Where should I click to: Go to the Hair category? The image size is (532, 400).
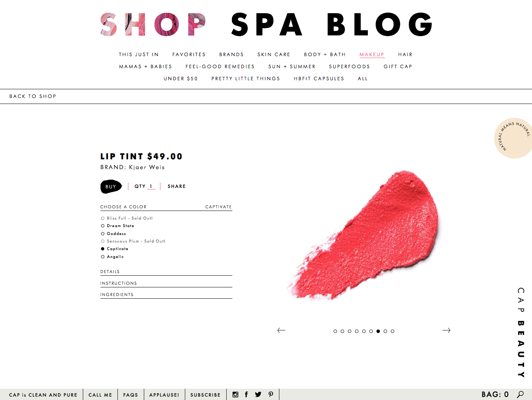[405, 55]
